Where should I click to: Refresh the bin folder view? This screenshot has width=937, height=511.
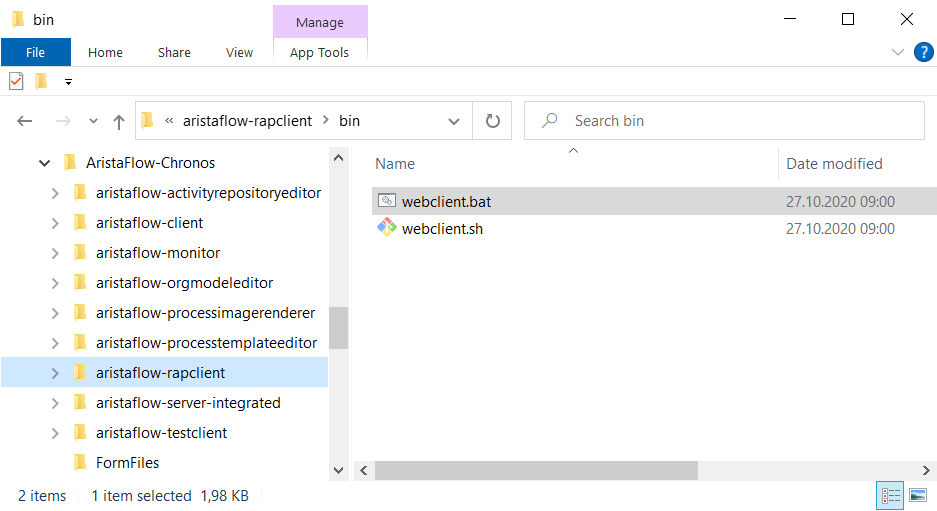click(x=492, y=121)
